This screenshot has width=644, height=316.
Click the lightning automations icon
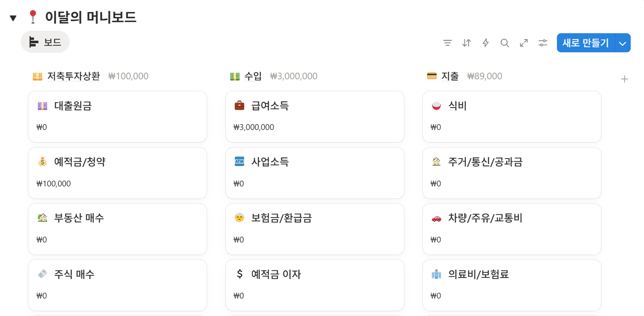coord(485,43)
